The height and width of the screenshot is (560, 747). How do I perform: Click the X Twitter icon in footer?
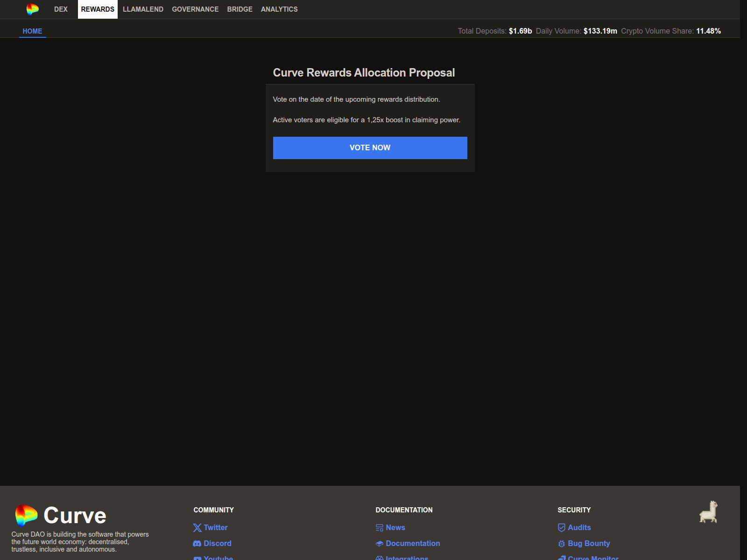tap(197, 528)
